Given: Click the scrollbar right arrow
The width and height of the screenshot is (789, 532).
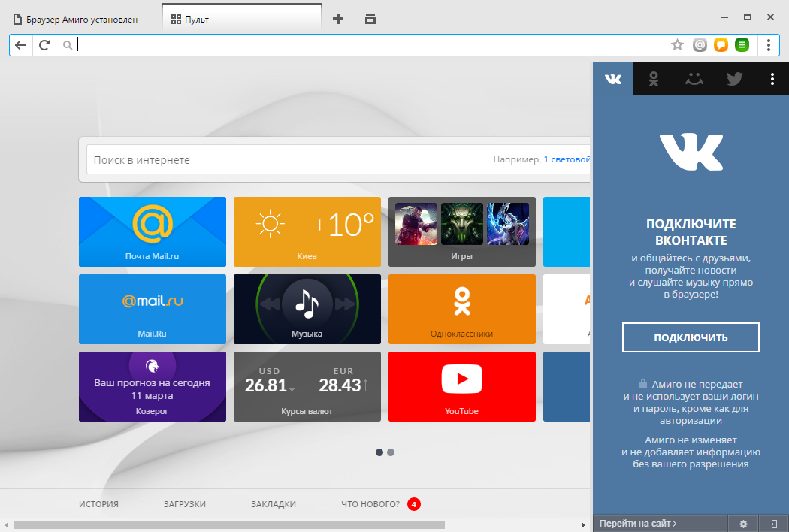Looking at the screenshot, I should click(x=582, y=525).
